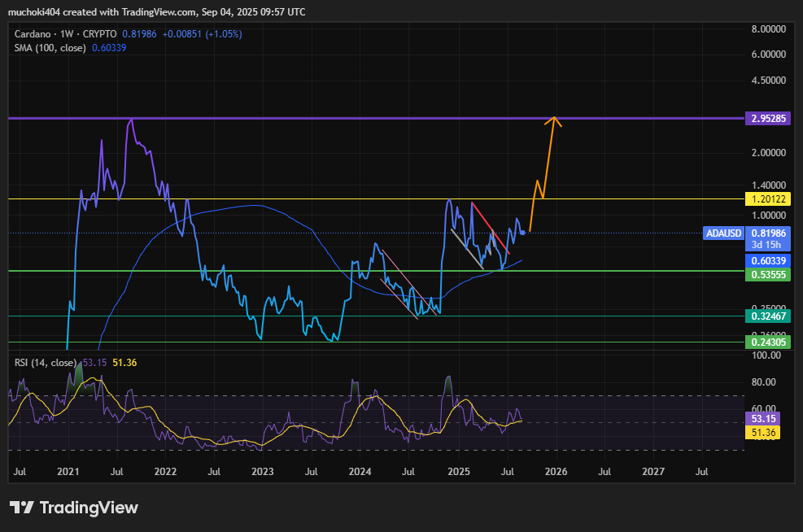
Task: Click the RSI average 51.36 yellow label
Action: click(x=763, y=433)
